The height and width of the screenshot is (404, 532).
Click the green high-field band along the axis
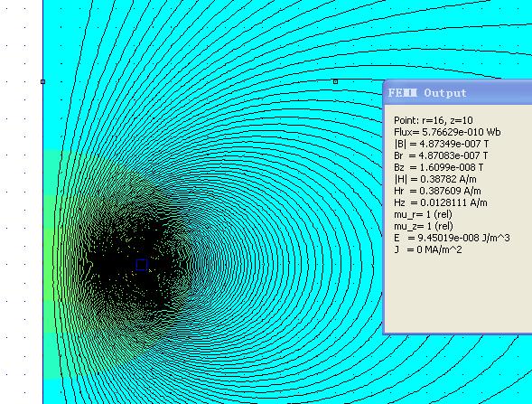click(49, 265)
